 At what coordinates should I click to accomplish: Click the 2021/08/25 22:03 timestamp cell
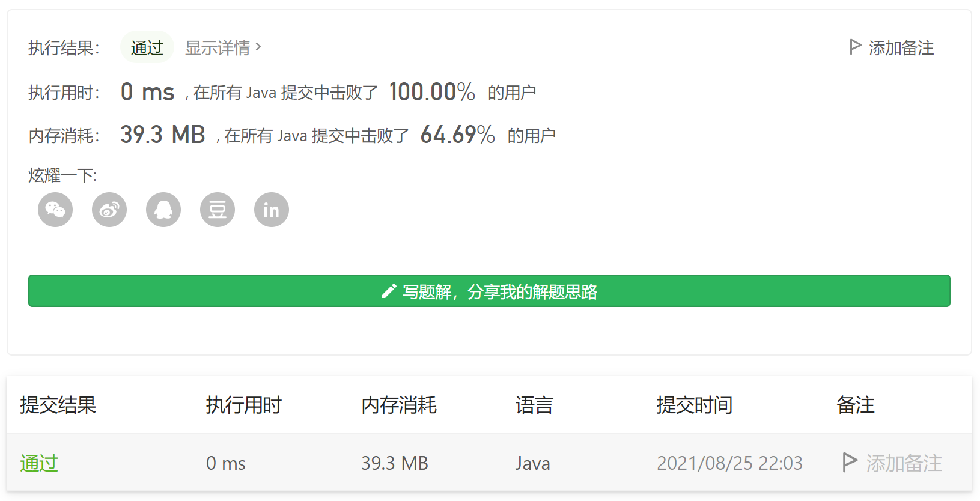click(729, 463)
